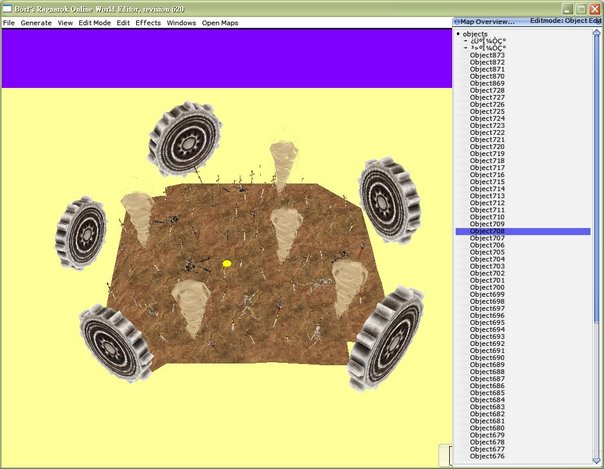Select Object873 in the object list
This screenshot has height=469, width=604.
click(x=487, y=55)
